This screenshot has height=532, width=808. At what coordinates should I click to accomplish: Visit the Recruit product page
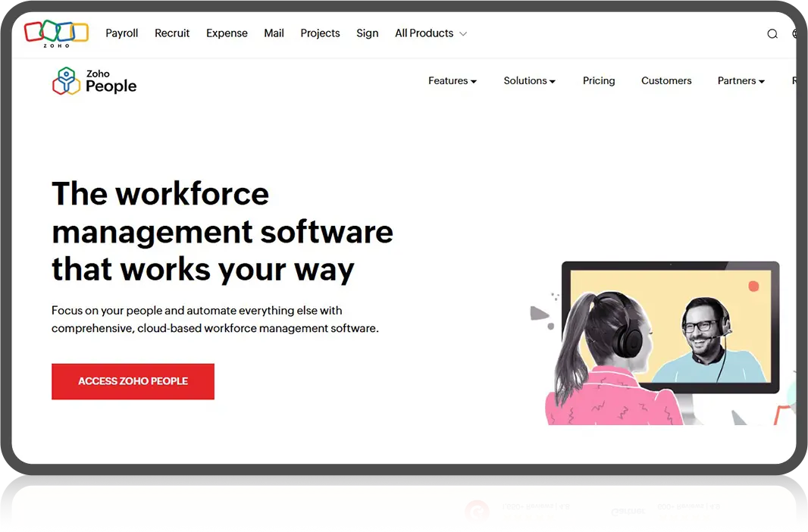click(172, 33)
